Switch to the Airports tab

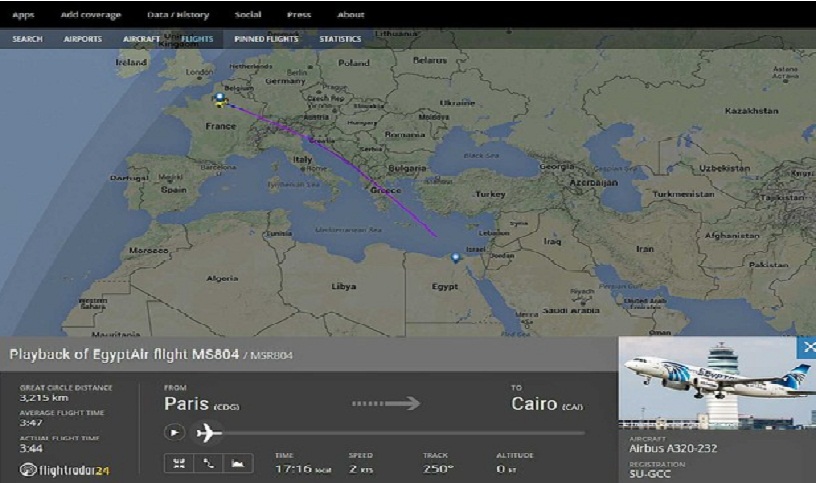click(82, 39)
